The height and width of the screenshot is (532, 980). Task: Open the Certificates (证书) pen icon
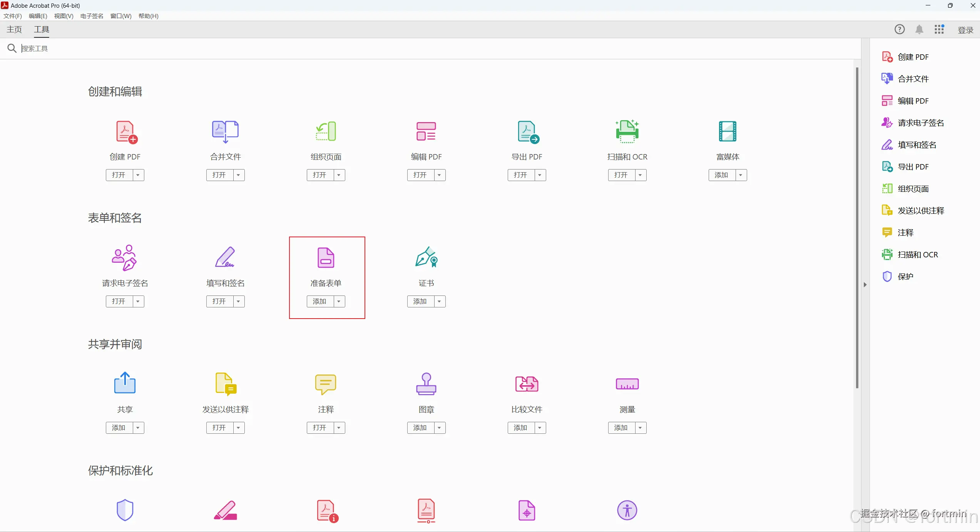tap(426, 257)
